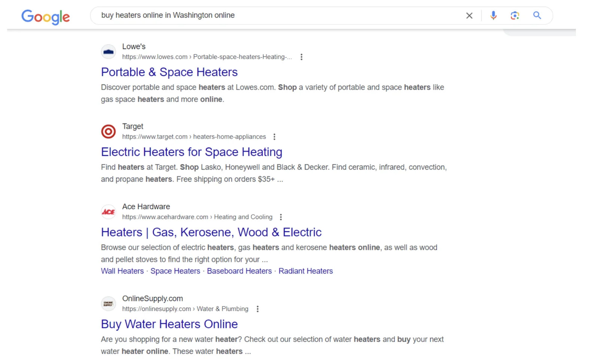Open Heaters | Gas, Kerosene, Wood & Electric
The width and height of the screenshot is (598, 364).
tap(211, 232)
